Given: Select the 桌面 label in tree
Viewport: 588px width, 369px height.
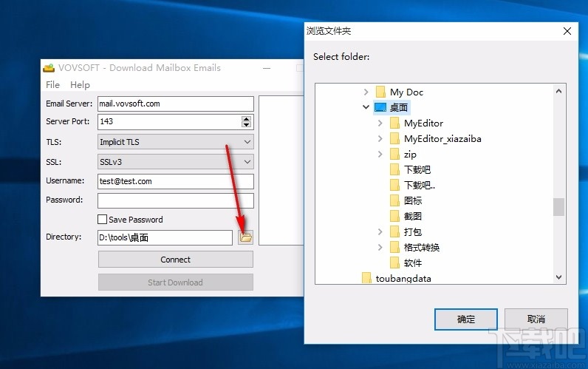Looking at the screenshot, I should tap(399, 108).
